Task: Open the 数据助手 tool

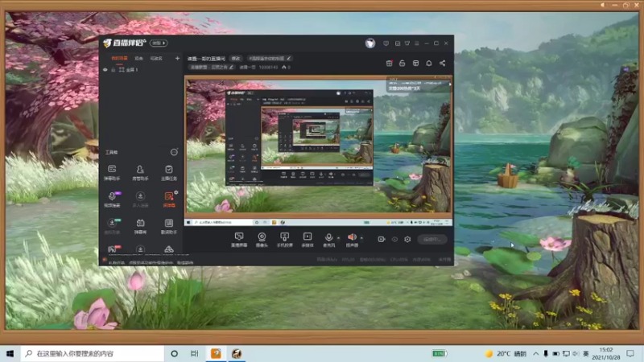Action: [x=169, y=226]
